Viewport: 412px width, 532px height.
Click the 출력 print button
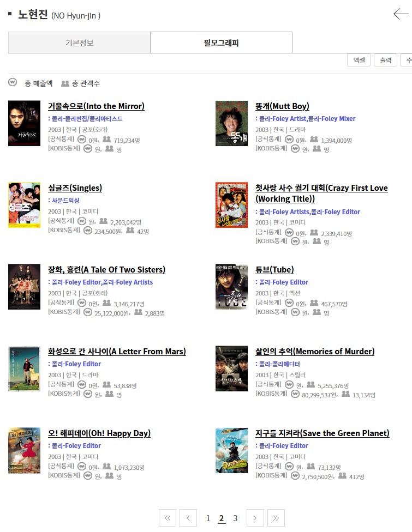385,60
